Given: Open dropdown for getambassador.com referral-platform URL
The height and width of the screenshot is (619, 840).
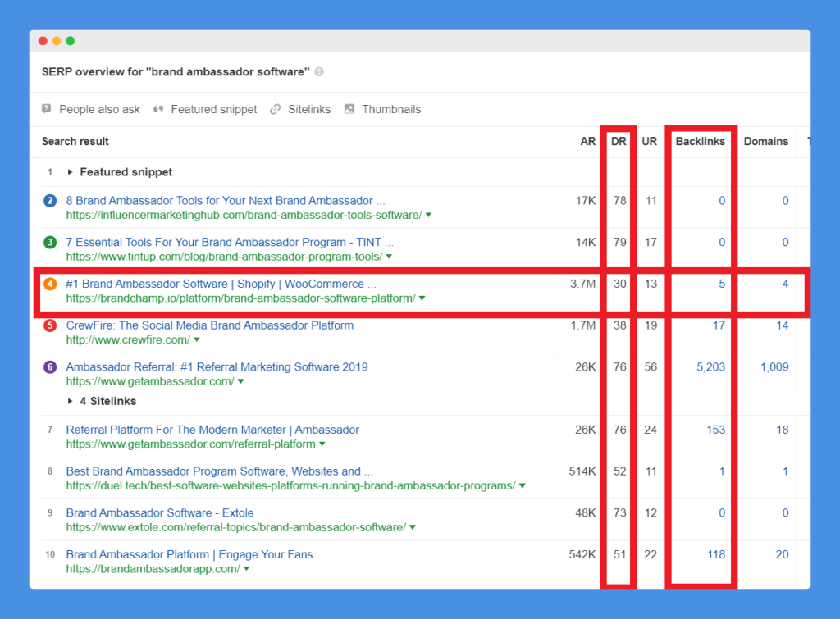Looking at the screenshot, I should (322, 444).
